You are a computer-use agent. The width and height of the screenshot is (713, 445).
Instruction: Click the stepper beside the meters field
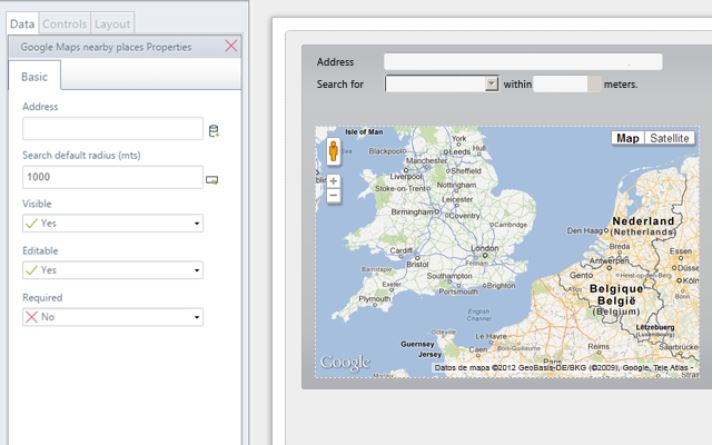tap(594, 84)
